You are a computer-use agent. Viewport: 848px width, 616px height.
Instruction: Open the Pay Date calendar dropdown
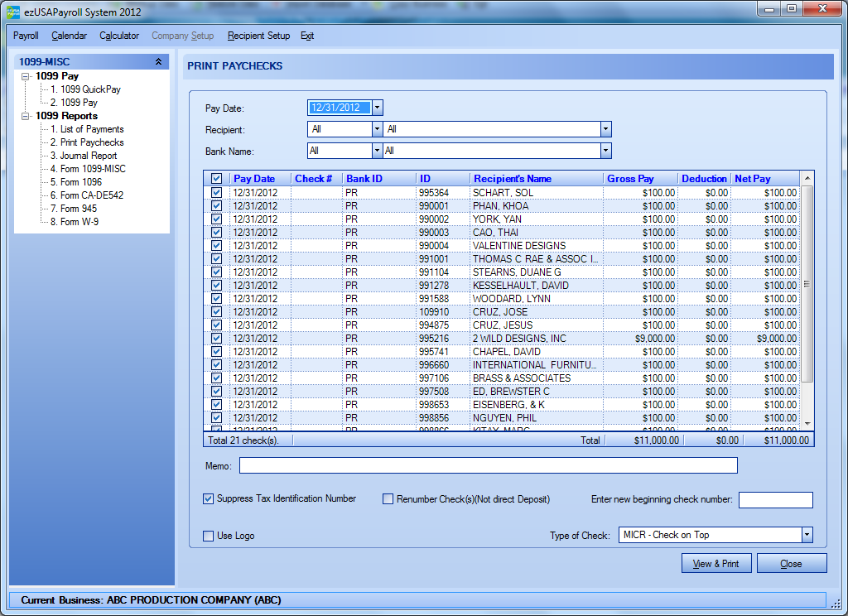point(378,107)
